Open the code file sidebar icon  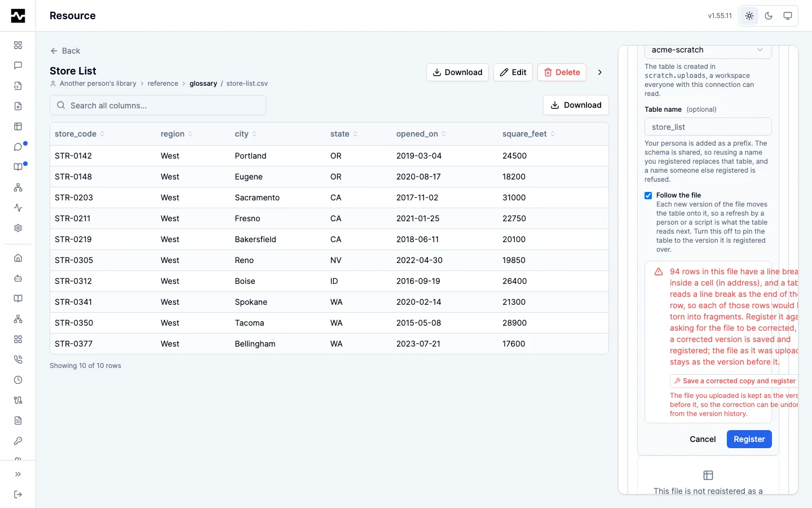click(18, 86)
